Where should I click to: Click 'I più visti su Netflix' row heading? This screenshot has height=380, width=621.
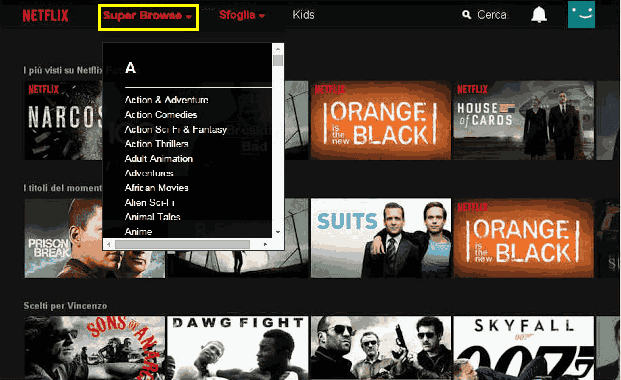(x=63, y=71)
